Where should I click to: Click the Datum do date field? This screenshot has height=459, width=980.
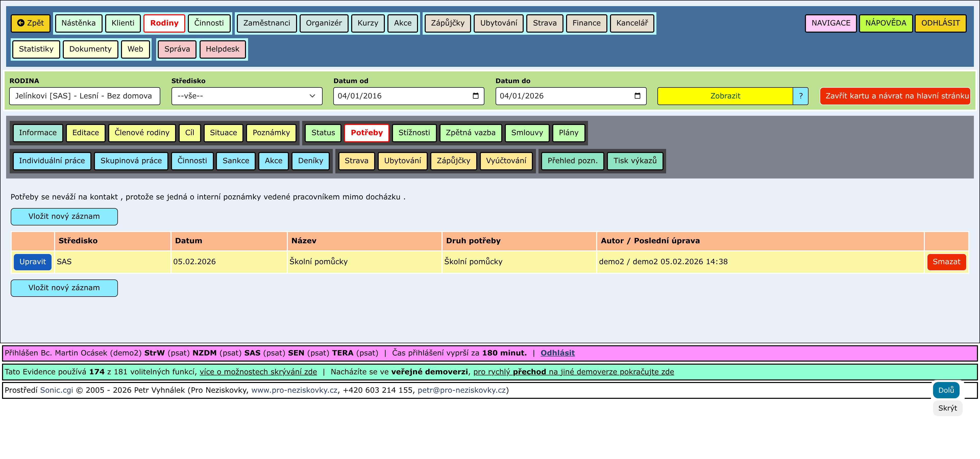(x=571, y=96)
